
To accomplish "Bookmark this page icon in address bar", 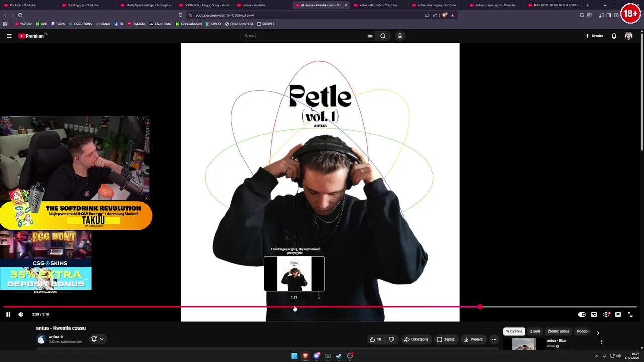I will coord(180,15).
